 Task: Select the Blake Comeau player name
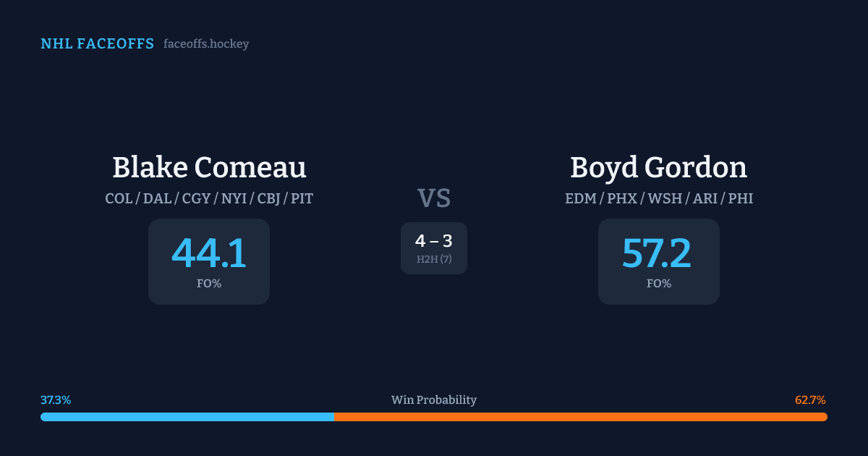pos(209,168)
